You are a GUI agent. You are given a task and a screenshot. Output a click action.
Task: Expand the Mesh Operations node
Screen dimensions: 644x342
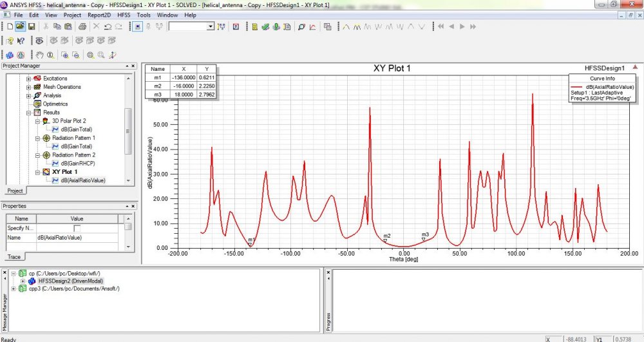coord(28,87)
